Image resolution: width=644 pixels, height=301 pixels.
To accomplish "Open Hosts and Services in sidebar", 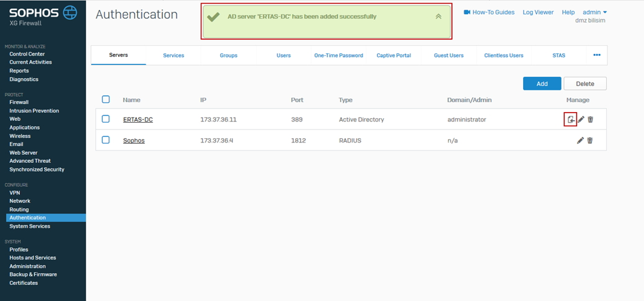I will coord(33,258).
